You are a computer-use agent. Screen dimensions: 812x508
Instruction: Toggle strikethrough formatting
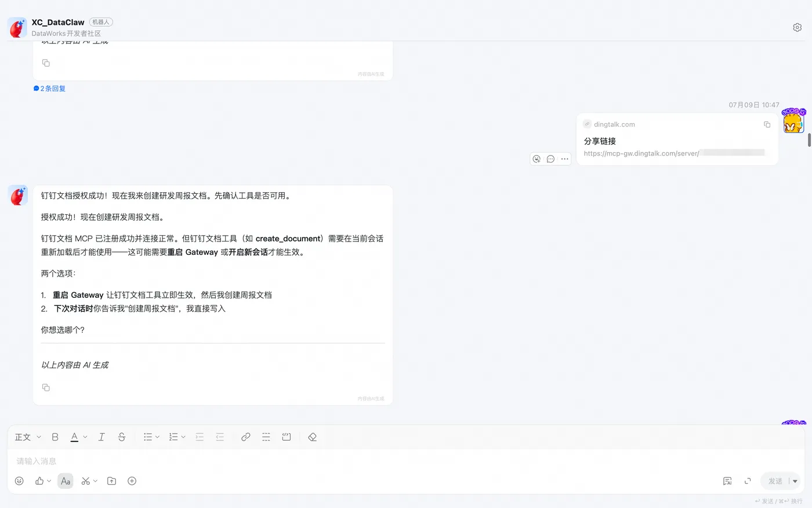(122, 437)
